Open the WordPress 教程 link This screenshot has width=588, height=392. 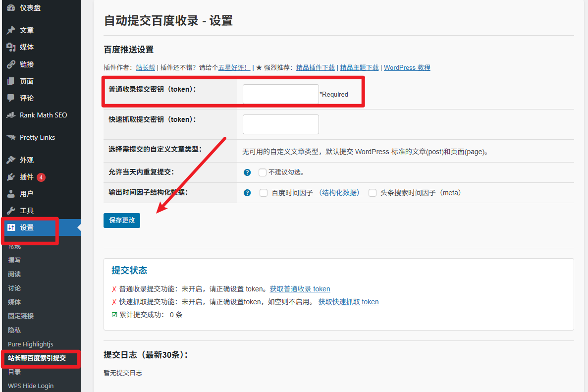coord(407,67)
